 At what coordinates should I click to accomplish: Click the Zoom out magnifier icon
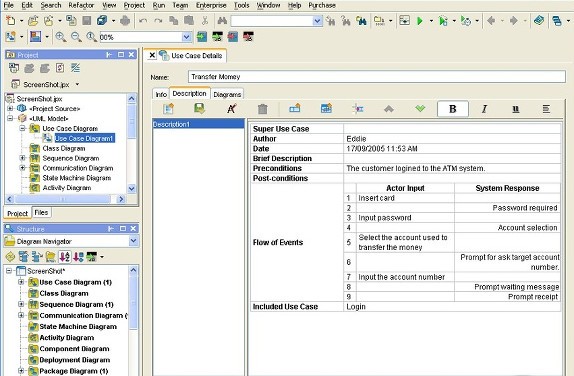tap(76, 37)
